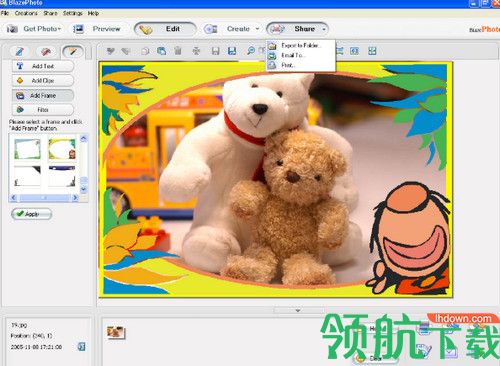500x366 pixels.
Task: Click the frame list scroll-up arrow
Action: [x=84, y=138]
